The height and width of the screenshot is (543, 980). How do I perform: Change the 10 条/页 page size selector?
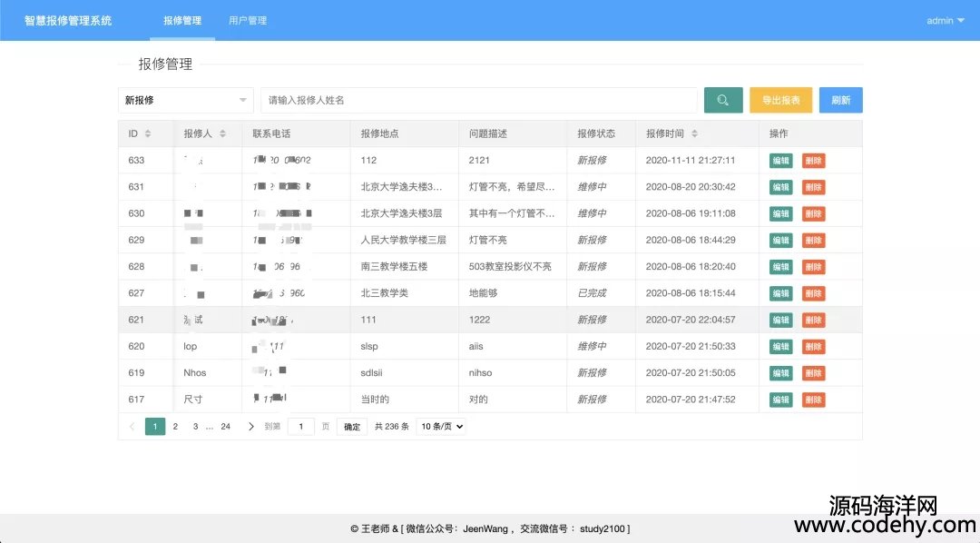441,427
